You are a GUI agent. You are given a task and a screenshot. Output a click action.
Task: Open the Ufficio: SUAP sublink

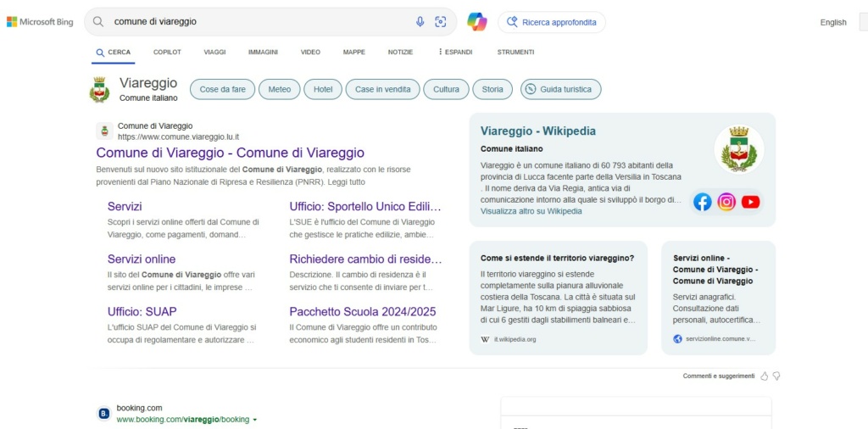click(x=142, y=311)
